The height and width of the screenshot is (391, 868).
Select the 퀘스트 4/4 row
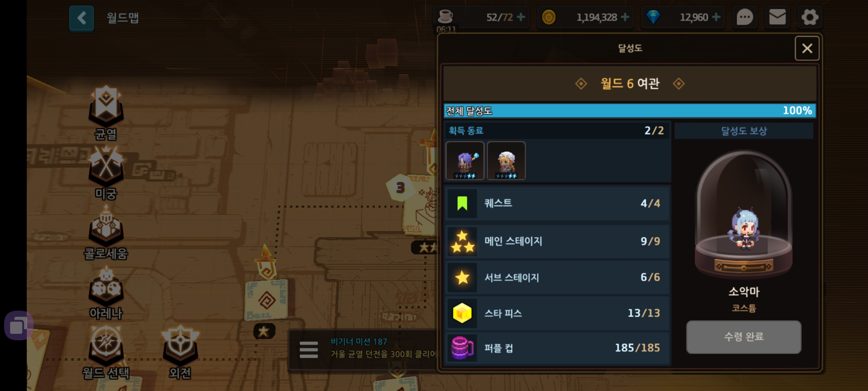[x=558, y=203]
